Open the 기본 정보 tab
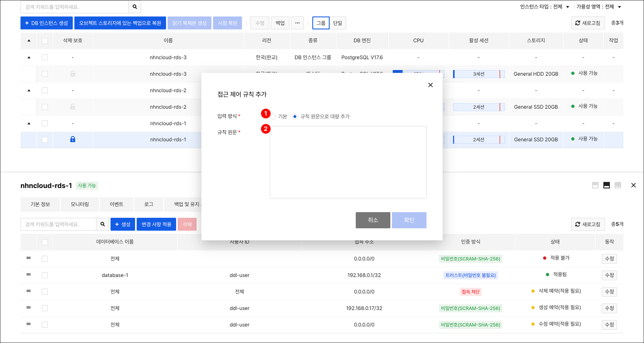 [x=40, y=205]
